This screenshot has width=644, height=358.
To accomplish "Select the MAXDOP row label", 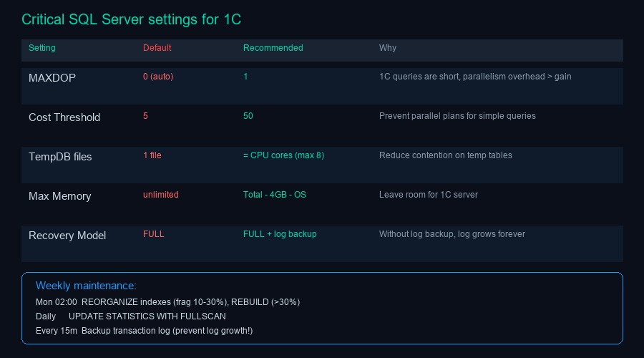I will pyautogui.click(x=52, y=78).
